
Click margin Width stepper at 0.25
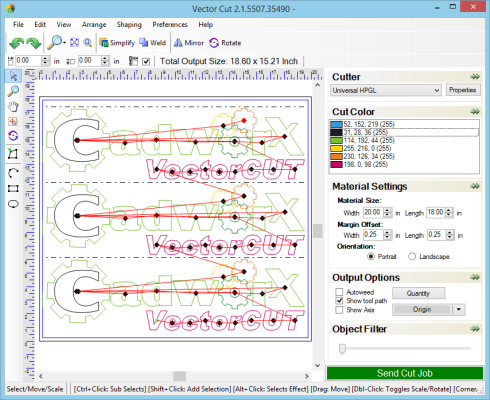pyautogui.click(x=388, y=235)
